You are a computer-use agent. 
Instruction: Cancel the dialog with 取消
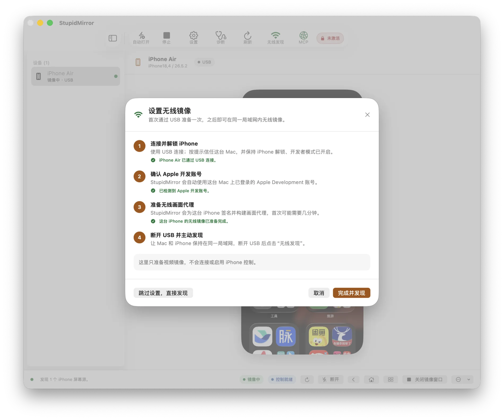click(x=319, y=293)
